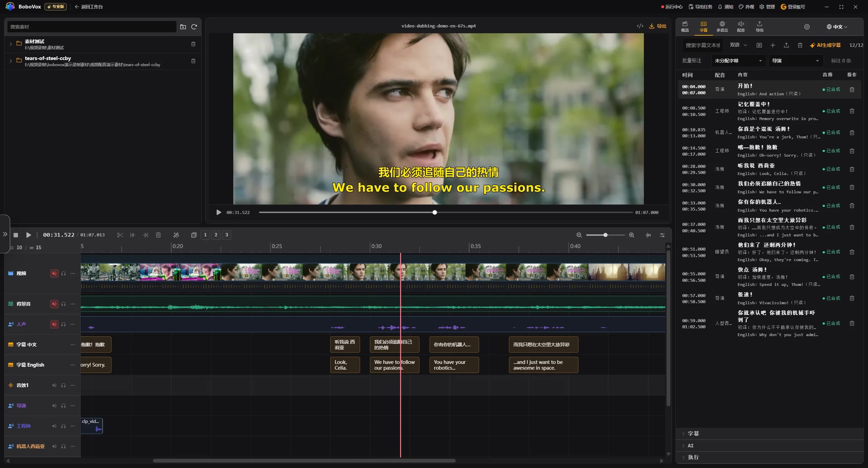Zoom out the timeline with the minus magnifier
868x468 pixels.
pyautogui.click(x=579, y=235)
